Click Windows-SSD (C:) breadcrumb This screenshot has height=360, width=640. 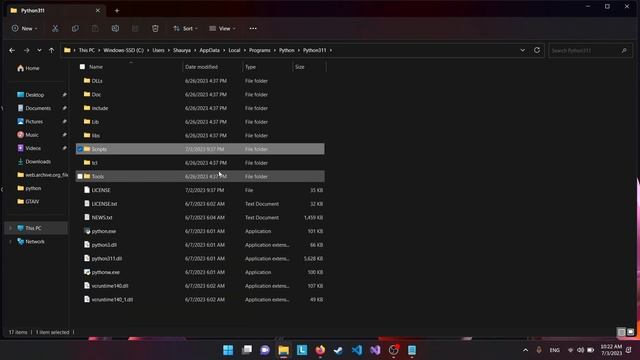123,50
